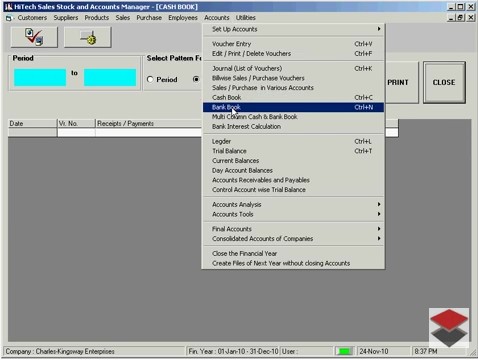The height and width of the screenshot is (360, 478).
Task: Open the Products menu
Action: pyautogui.click(x=97, y=18)
